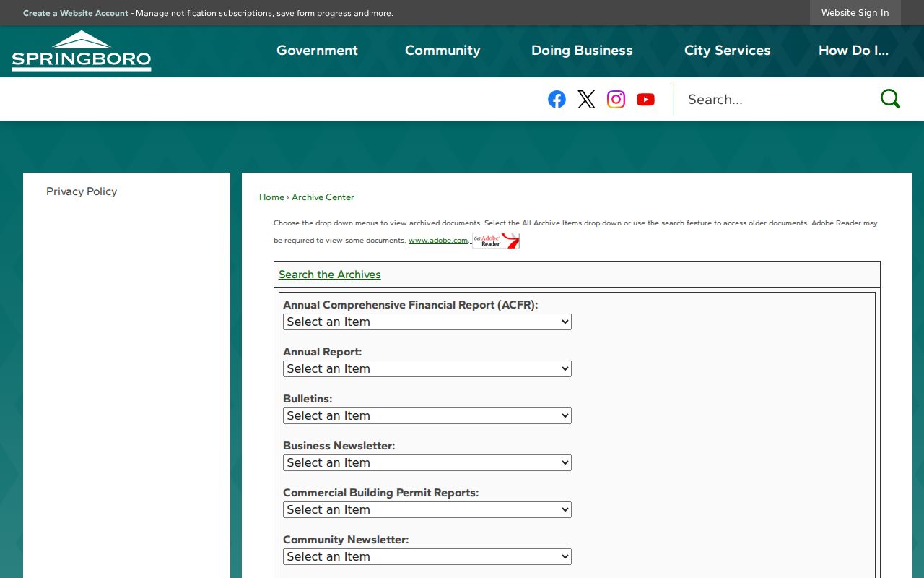Screen dimensions: 924x578
Task: Follow the www.adobe.com link
Action: tap(438, 241)
